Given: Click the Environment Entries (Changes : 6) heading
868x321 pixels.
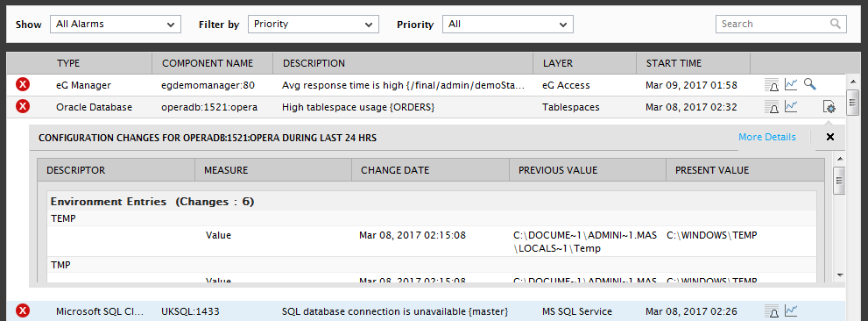Looking at the screenshot, I should (152, 202).
